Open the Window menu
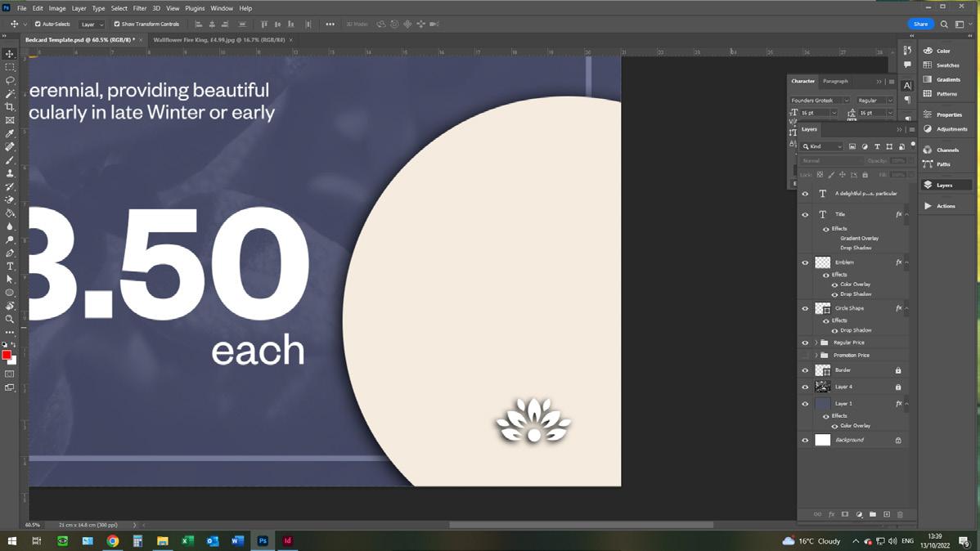The width and height of the screenshot is (980, 551). tap(221, 8)
